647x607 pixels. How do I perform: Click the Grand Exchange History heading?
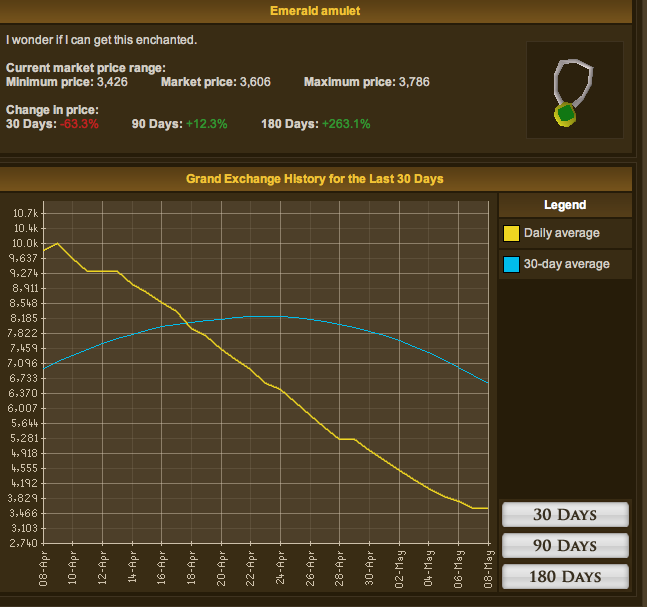(314, 179)
